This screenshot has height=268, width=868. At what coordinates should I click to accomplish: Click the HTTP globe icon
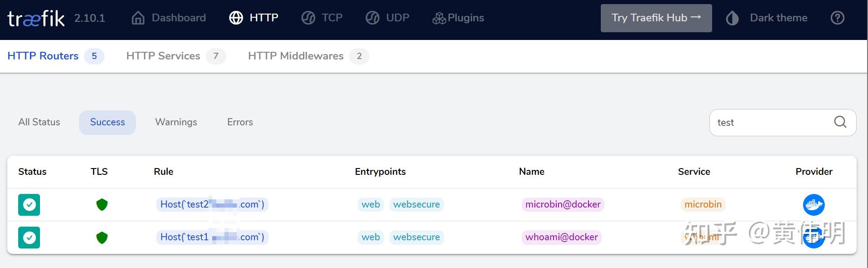[x=236, y=18]
